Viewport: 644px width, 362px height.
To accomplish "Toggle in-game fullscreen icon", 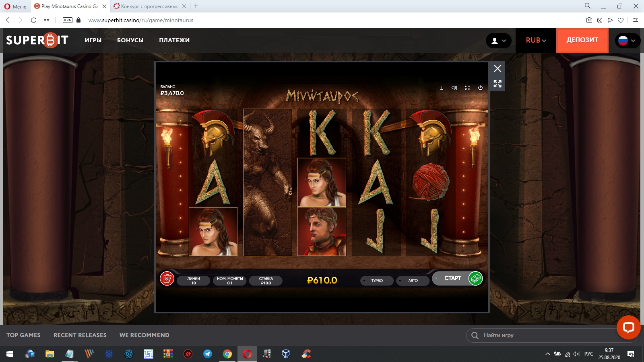I will tap(467, 88).
